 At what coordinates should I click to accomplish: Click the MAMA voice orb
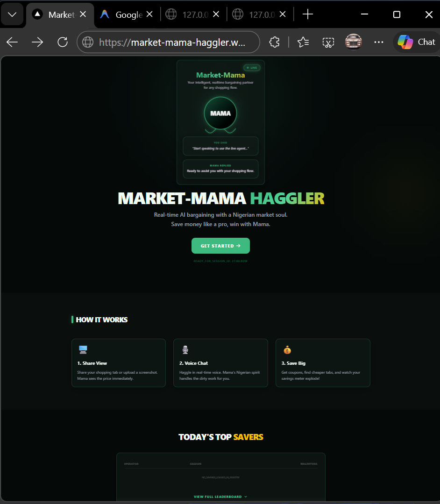[220, 113]
